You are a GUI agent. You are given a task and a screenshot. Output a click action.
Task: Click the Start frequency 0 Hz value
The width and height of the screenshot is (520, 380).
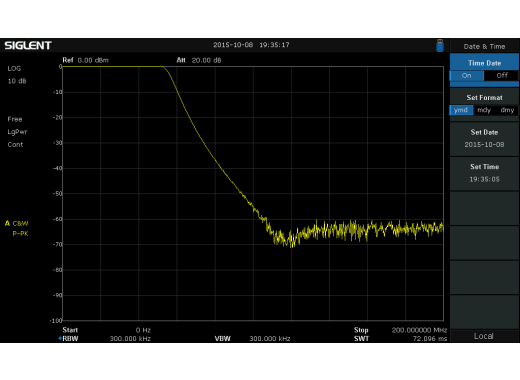click(143, 330)
